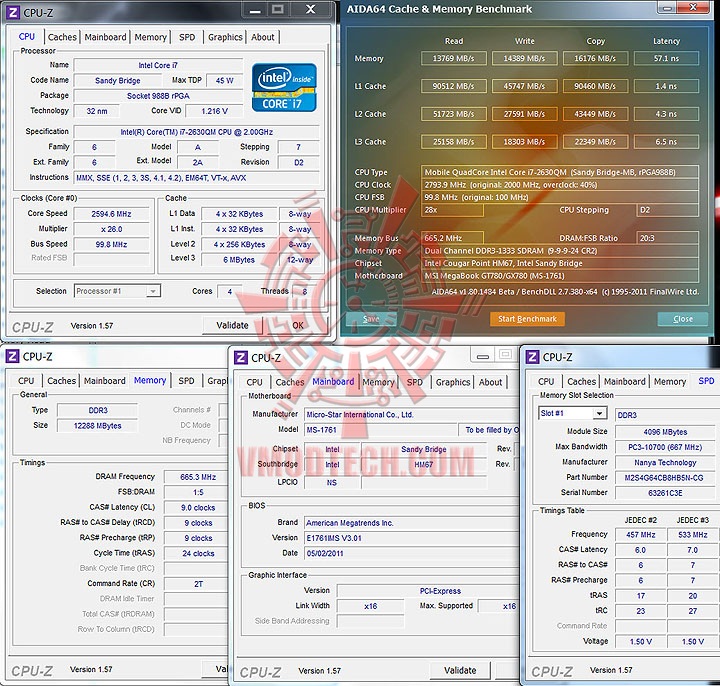Click the Memory Write value 14389 MB/s
The height and width of the screenshot is (686, 720).
click(524, 58)
